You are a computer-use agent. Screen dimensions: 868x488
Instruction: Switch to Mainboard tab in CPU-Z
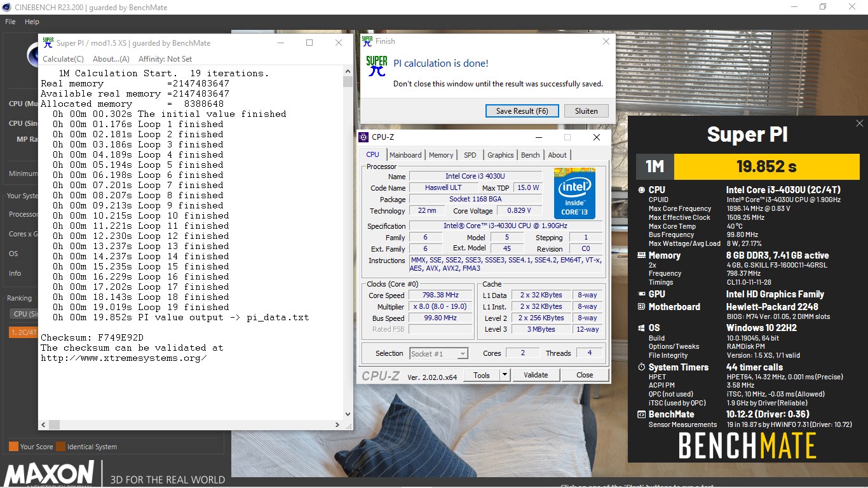click(x=405, y=155)
